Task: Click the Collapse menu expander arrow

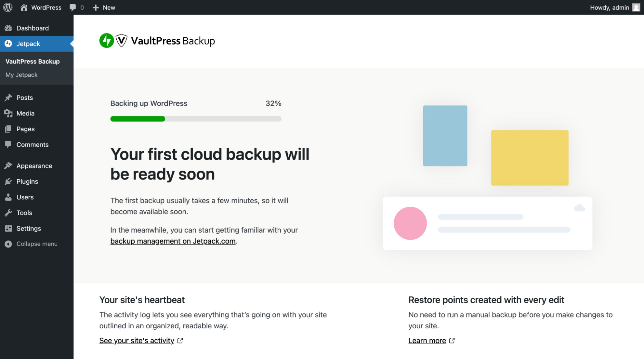Action: point(8,244)
